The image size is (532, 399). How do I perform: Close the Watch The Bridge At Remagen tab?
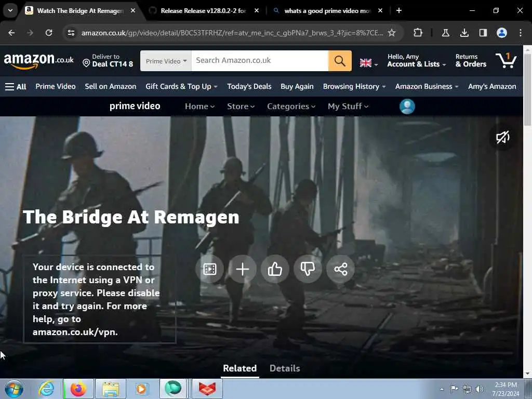tap(133, 10)
